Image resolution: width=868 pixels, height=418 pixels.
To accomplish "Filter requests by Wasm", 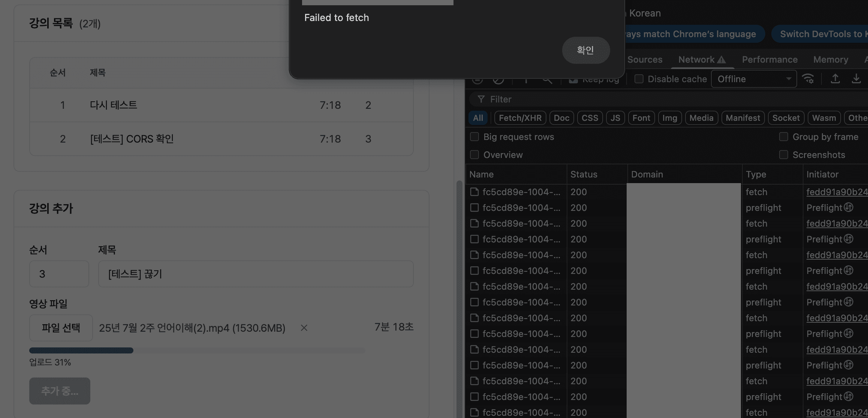I will click(824, 118).
